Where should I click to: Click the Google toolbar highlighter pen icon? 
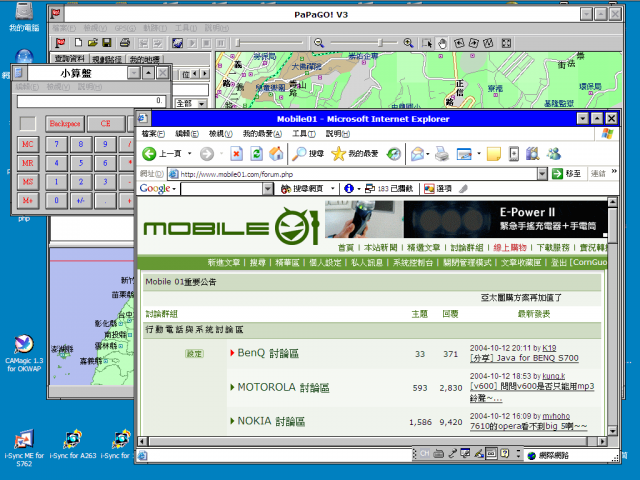click(x=463, y=188)
